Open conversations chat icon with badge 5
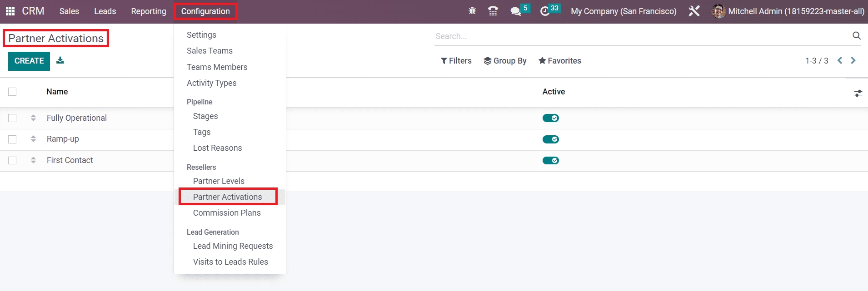This screenshot has width=868, height=291. click(x=516, y=11)
